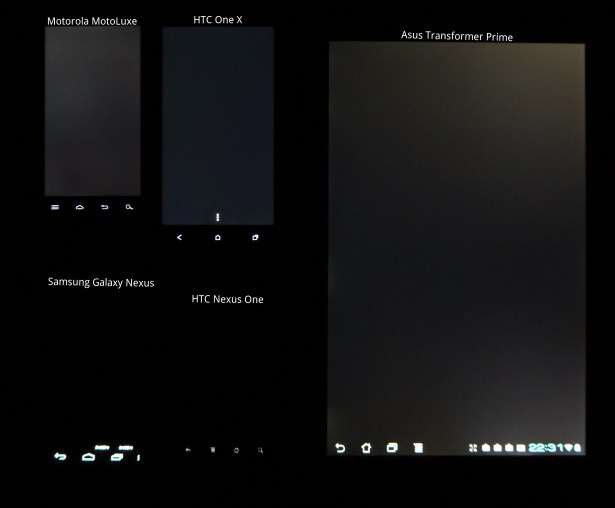This screenshot has width=615, height=508.
Task: Tap the HTC Nexus One home key
Action: pos(236,450)
